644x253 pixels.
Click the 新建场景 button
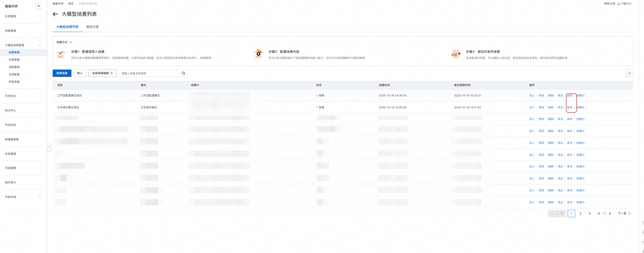(x=62, y=73)
